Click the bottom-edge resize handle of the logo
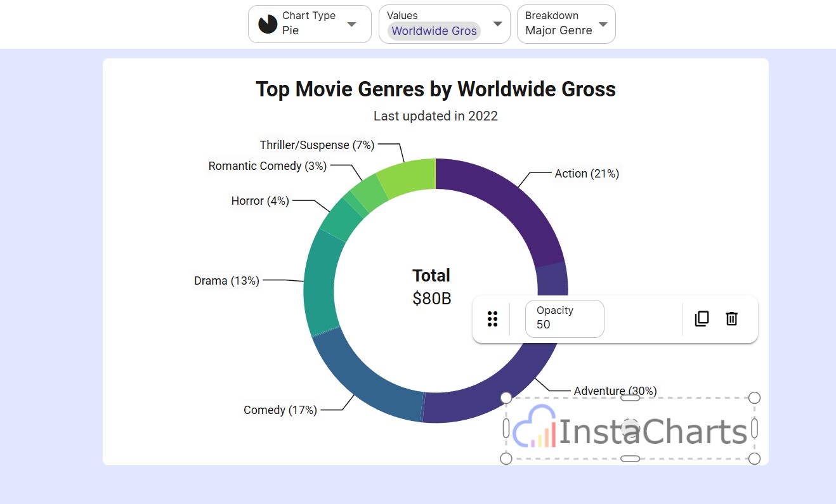Screen dimensions: 836x504 [x=630, y=458]
